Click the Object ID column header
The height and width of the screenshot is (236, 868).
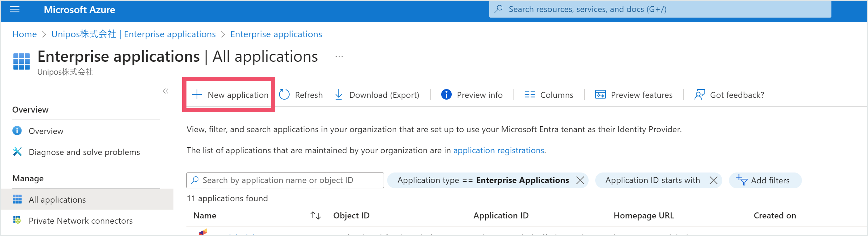click(351, 216)
